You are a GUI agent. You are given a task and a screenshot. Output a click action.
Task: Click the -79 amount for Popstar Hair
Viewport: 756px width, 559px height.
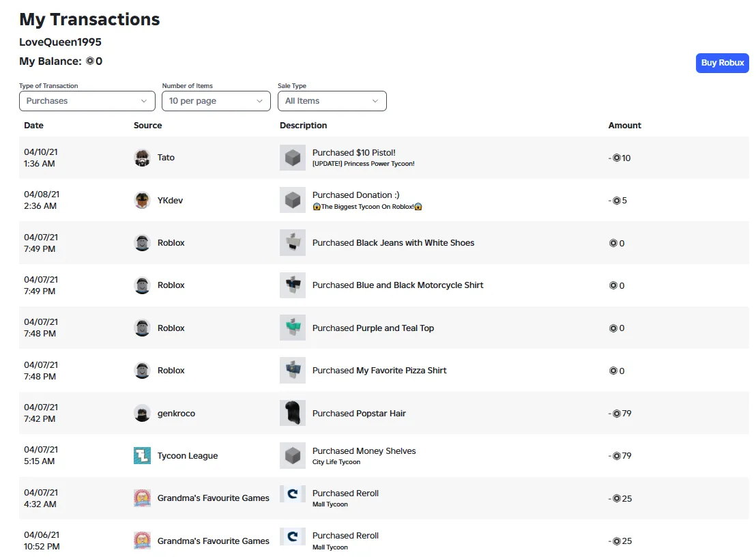point(620,414)
